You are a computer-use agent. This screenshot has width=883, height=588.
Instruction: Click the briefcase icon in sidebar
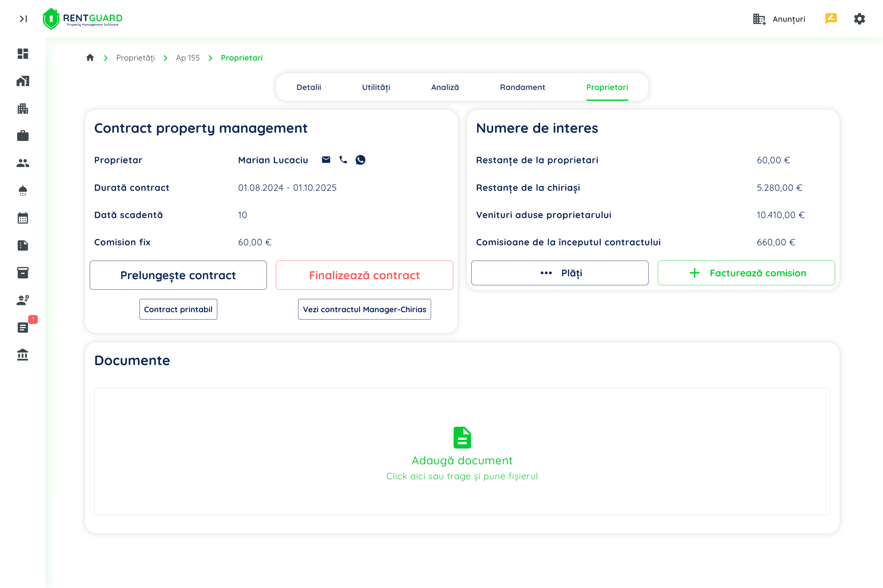coord(23,136)
